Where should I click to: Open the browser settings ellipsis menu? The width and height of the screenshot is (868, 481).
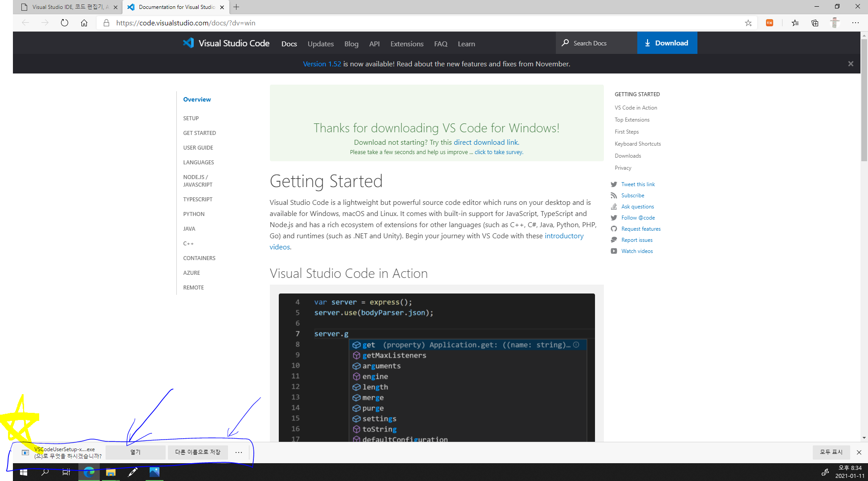click(856, 23)
